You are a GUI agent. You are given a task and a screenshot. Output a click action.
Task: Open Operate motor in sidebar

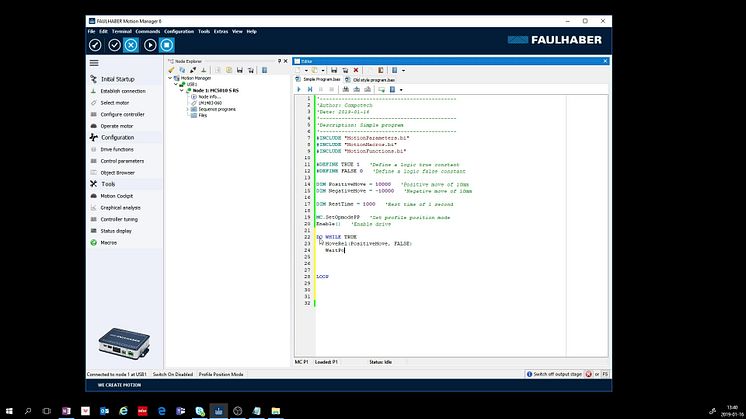tap(117, 126)
